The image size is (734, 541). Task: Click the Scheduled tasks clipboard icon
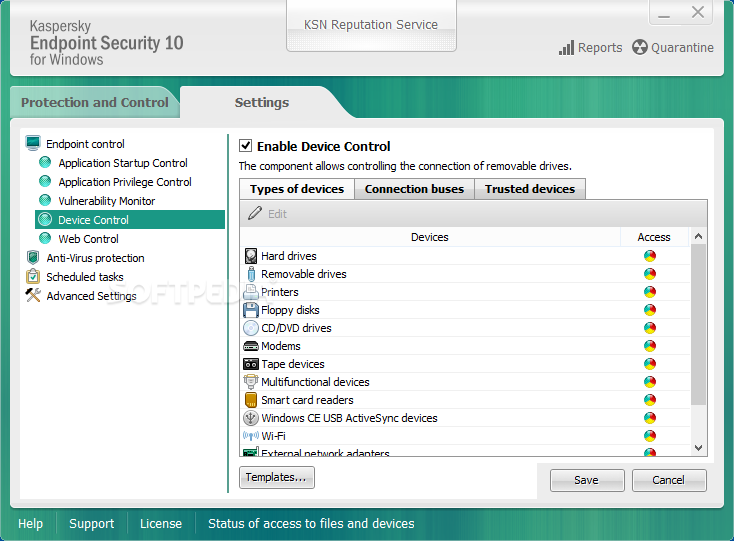pos(33,276)
